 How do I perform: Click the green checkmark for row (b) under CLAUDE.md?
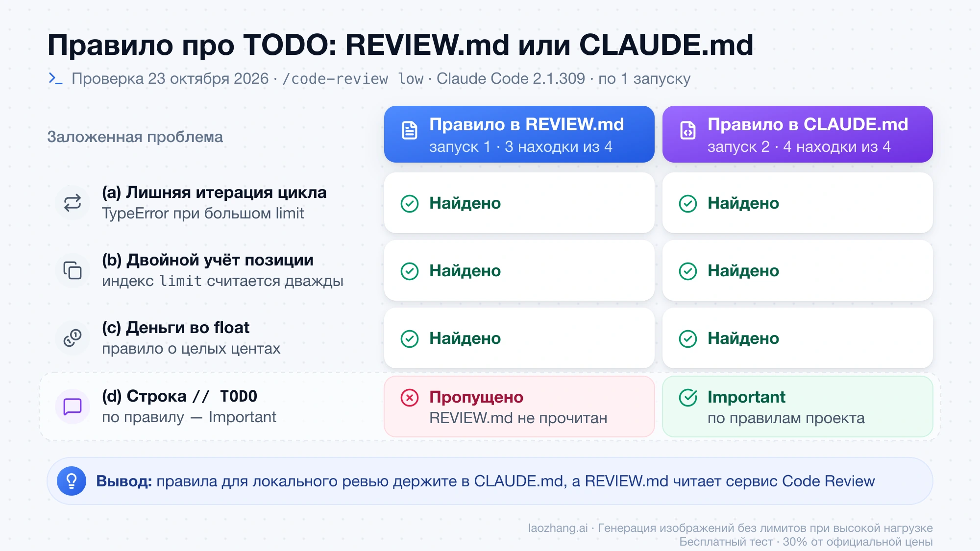[688, 271]
